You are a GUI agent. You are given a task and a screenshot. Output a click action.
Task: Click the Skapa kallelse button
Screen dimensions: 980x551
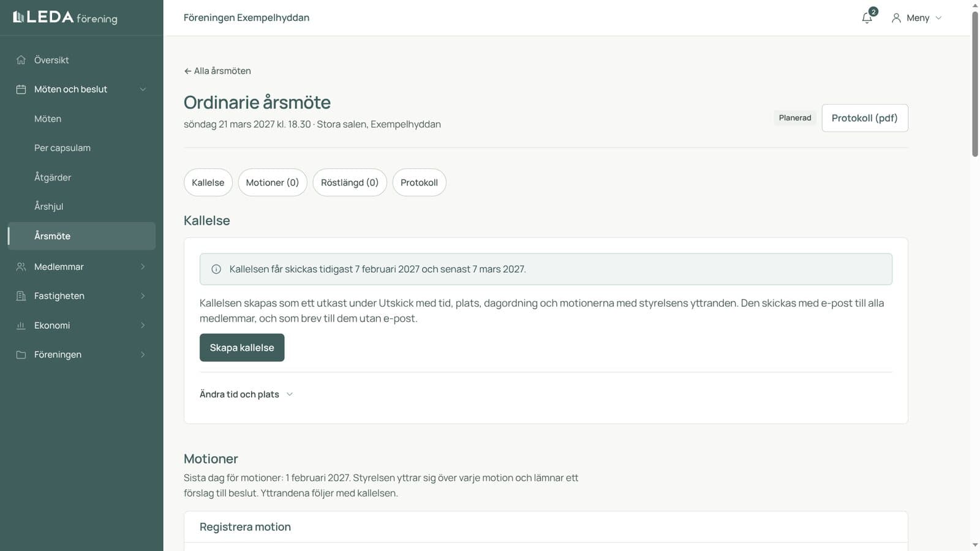[x=242, y=348]
